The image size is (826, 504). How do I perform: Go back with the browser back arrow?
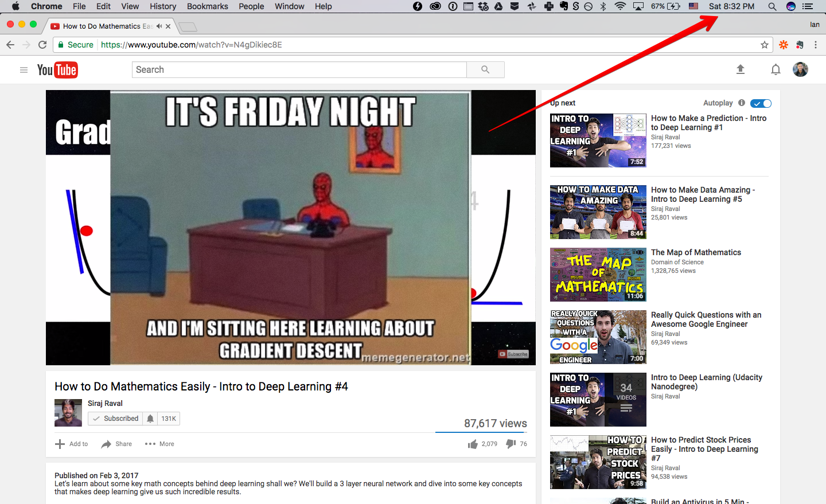[10, 45]
